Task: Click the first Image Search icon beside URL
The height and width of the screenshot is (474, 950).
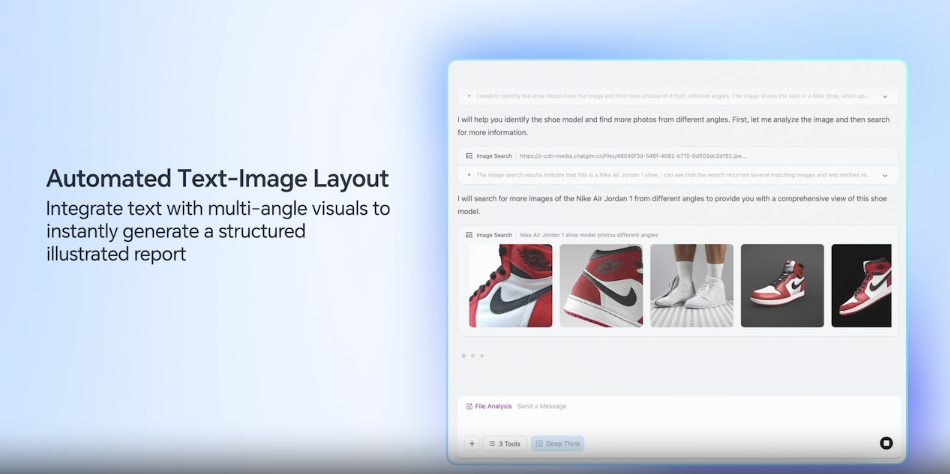Action: point(469,156)
